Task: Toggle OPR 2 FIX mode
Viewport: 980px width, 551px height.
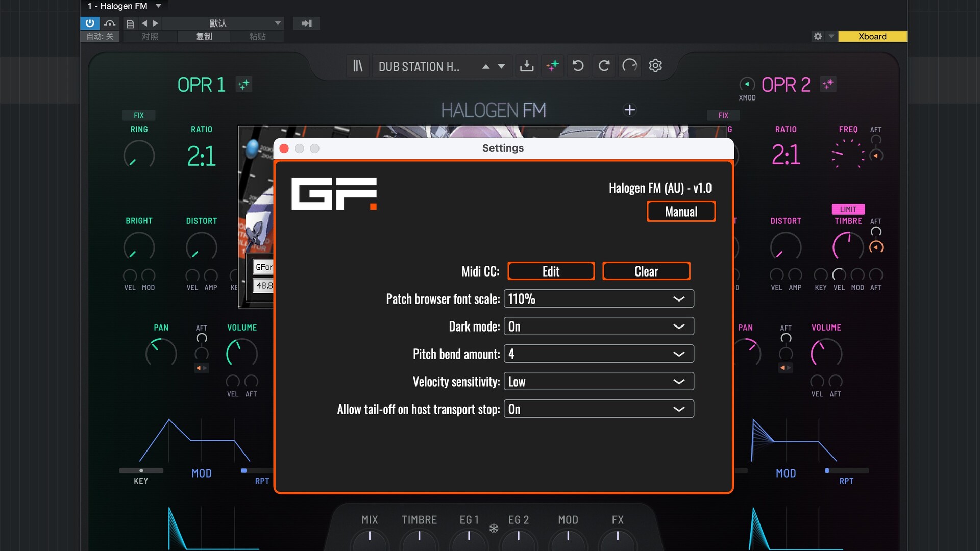Action: pyautogui.click(x=723, y=115)
